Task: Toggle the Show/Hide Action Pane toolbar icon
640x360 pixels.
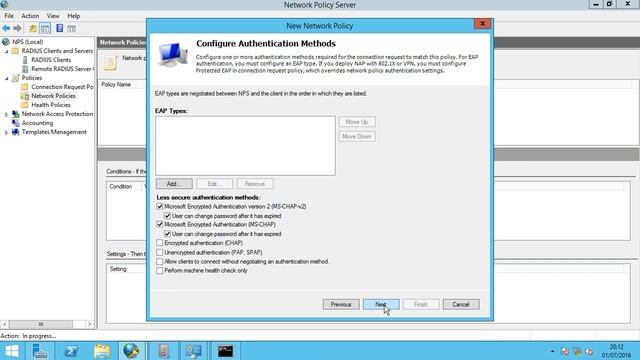Action: [71, 28]
